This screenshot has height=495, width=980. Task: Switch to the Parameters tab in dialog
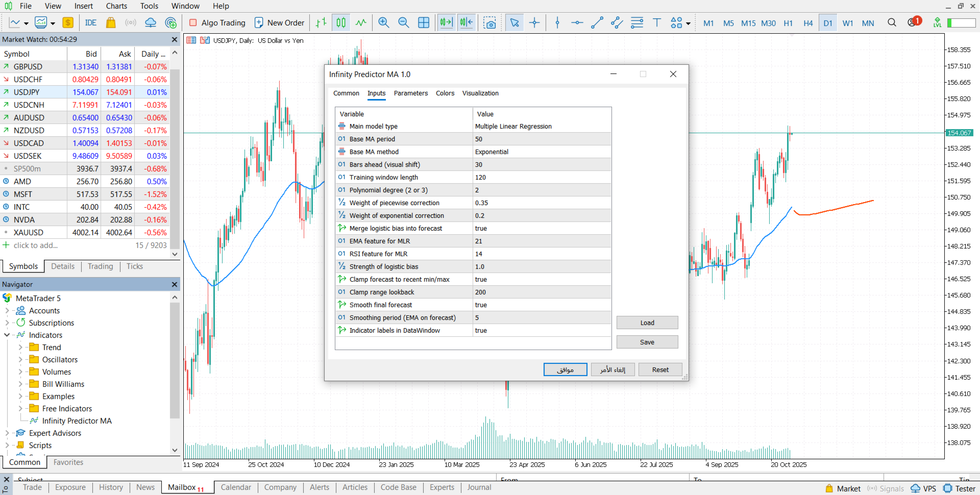[x=411, y=93]
